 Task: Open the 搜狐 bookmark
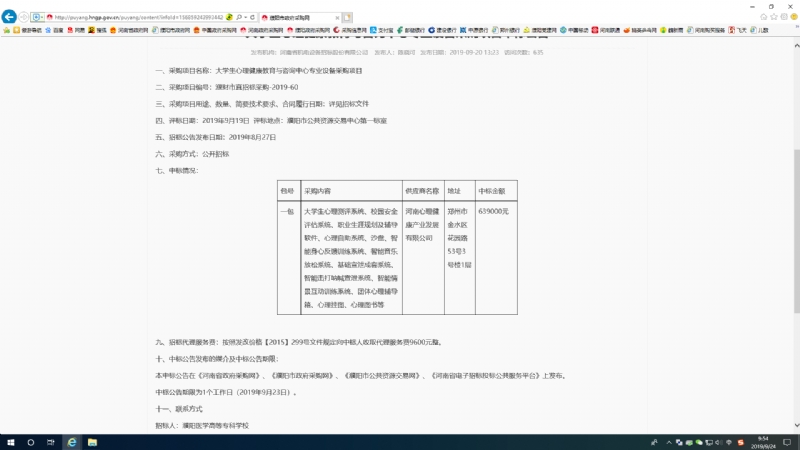[97, 30]
